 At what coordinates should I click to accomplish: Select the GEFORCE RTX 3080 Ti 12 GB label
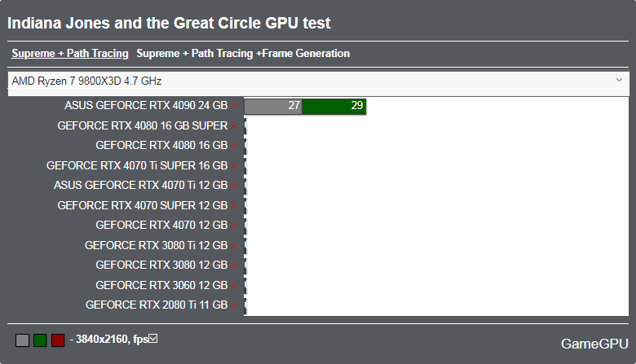[157, 245]
